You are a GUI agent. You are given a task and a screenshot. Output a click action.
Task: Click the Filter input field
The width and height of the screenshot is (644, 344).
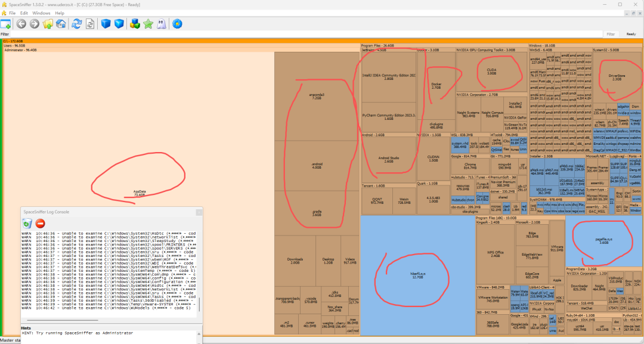coord(298,34)
